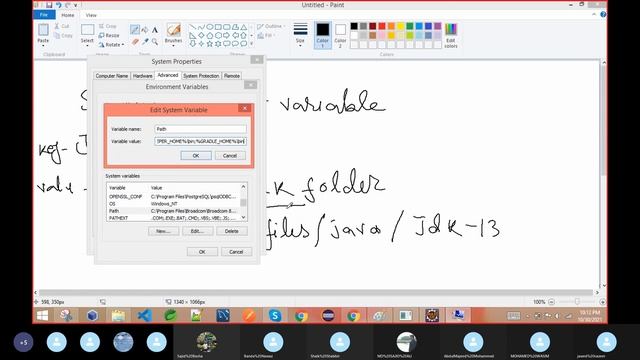Switch to the View ribbon tab
The height and width of the screenshot is (360, 640).
coord(91,15)
